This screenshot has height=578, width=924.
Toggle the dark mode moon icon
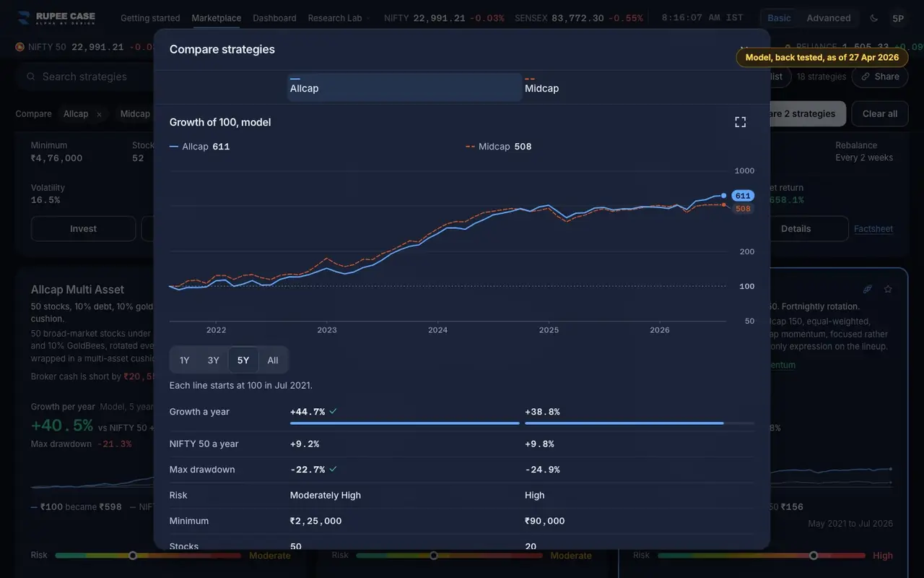pyautogui.click(x=874, y=18)
